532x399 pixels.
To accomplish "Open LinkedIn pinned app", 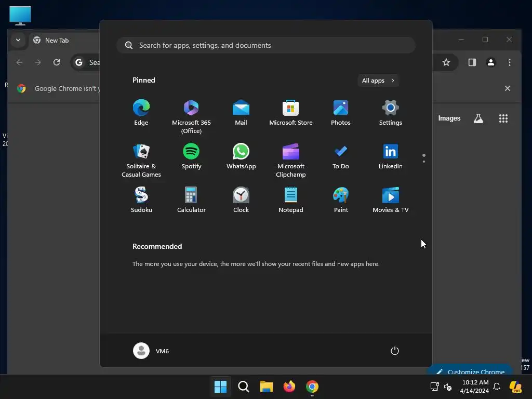I will tap(391, 156).
